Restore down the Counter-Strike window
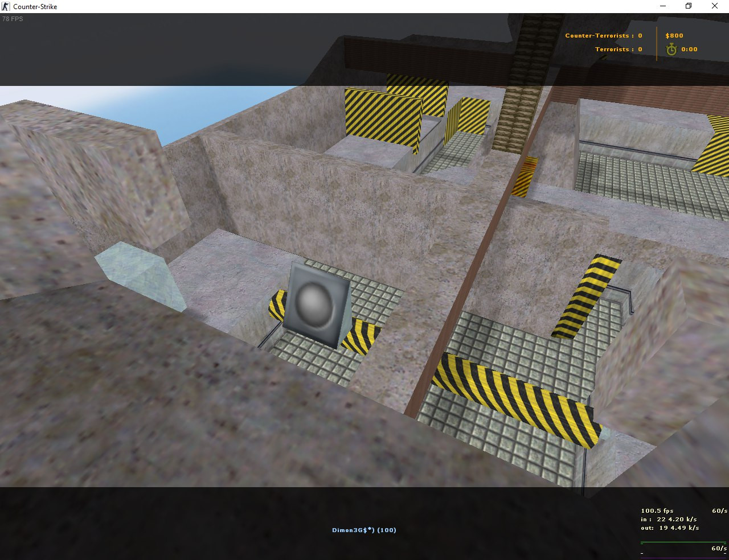Image resolution: width=729 pixels, height=560 pixels. pyautogui.click(x=689, y=6)
